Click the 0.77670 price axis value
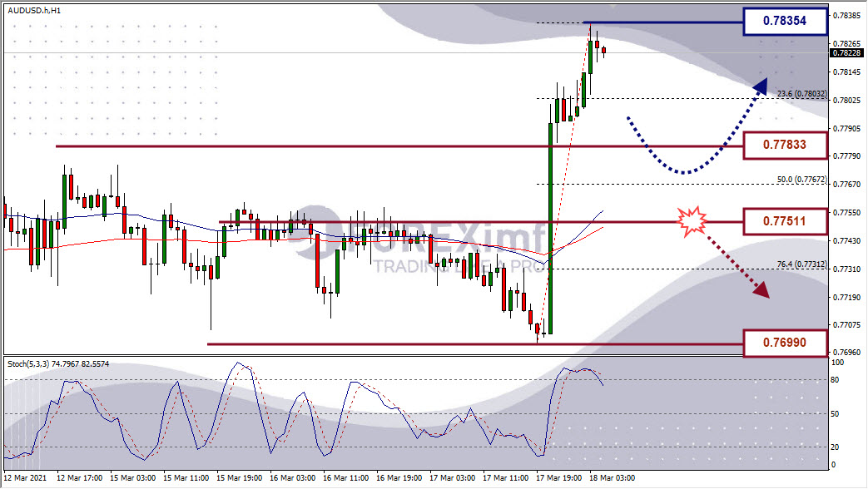The height and width of the screenshot is (489, 868). [847, 184]
